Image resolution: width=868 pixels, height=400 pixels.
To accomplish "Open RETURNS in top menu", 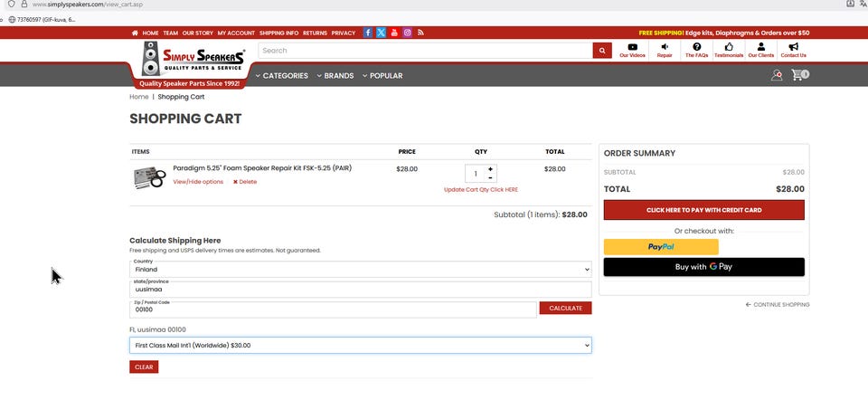I will (x=315, y=33).
